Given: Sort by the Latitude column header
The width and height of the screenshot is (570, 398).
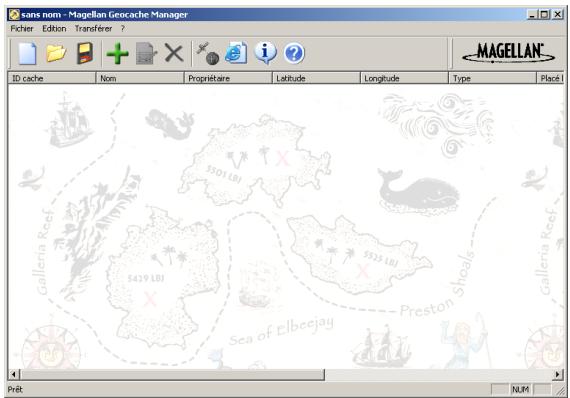Looking at the screenshot, I should (316, 78).
